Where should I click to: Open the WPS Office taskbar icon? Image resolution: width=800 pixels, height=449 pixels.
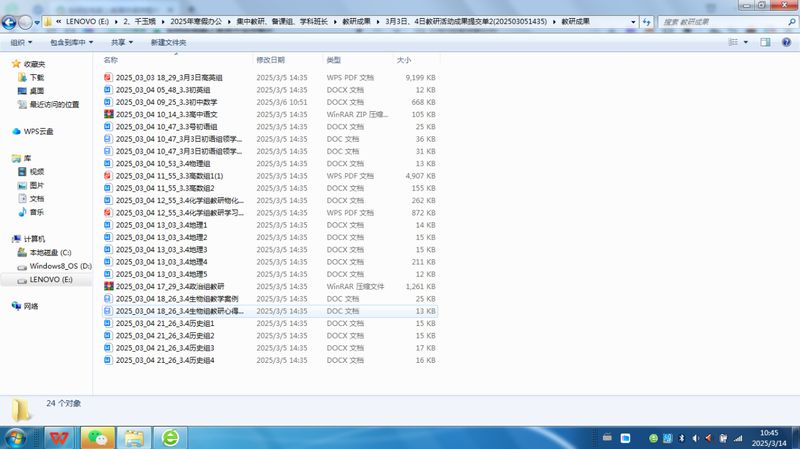(60, 437)
